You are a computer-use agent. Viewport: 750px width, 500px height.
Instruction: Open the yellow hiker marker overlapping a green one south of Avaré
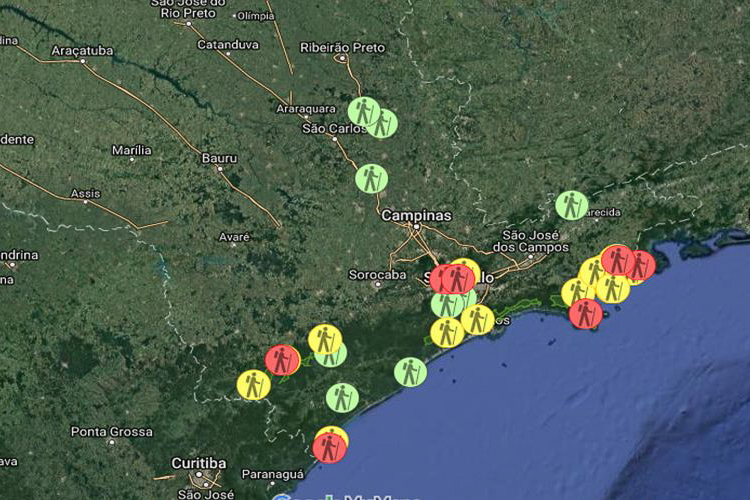click(324, 339)
